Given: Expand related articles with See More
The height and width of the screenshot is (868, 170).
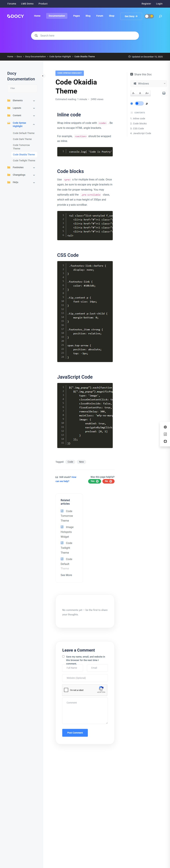Looking at the screenshot, I should (66, 575).
